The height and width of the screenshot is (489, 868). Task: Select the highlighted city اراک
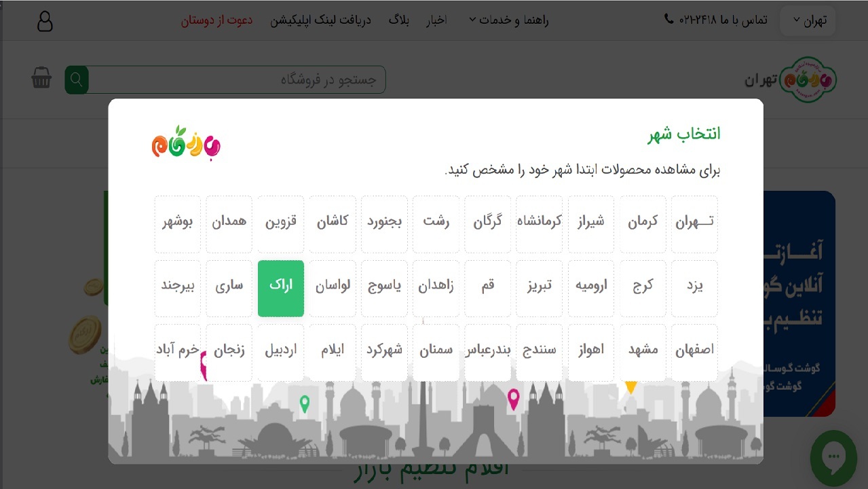281,289
